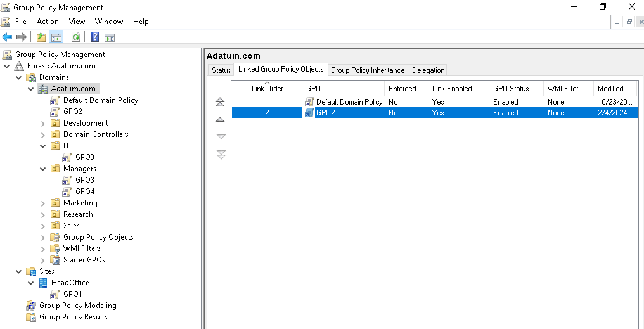Select GPO2 in the left tree
This screenshot has width=644, height=329.
pos(73,112)
